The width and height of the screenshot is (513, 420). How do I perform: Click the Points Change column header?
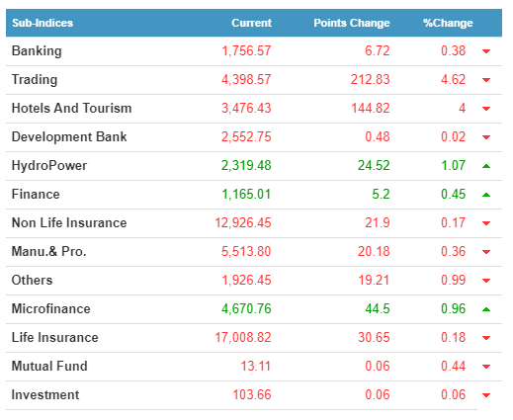coord(352,23)
